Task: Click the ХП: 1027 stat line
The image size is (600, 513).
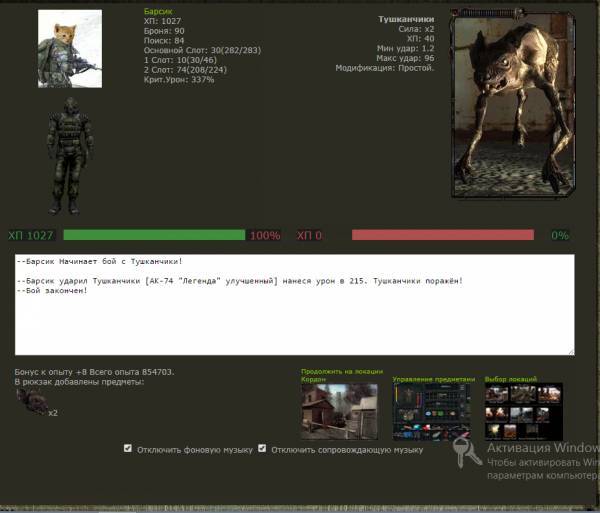Action: point(162,21)
